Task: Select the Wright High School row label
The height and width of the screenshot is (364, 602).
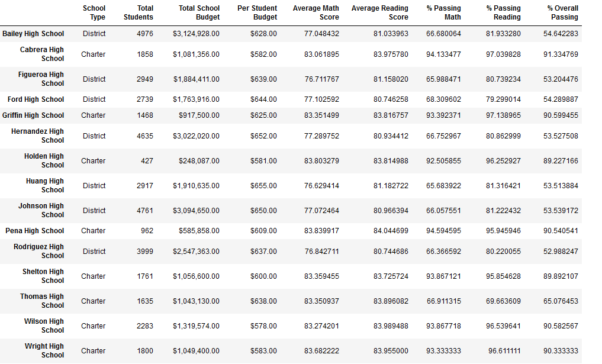Action: pyautogui.click(x=44, y=350)
